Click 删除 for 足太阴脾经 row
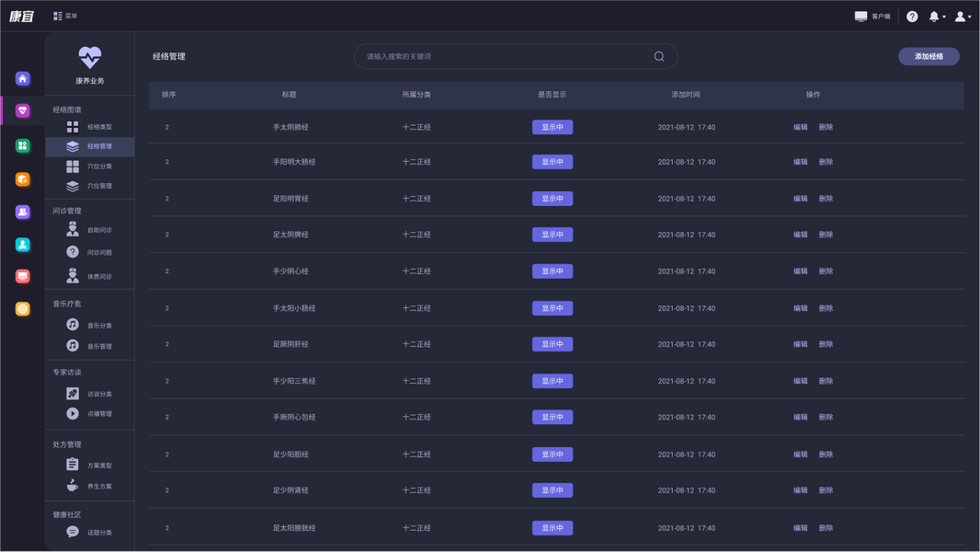The image size is (980, 552). (826, 235)
